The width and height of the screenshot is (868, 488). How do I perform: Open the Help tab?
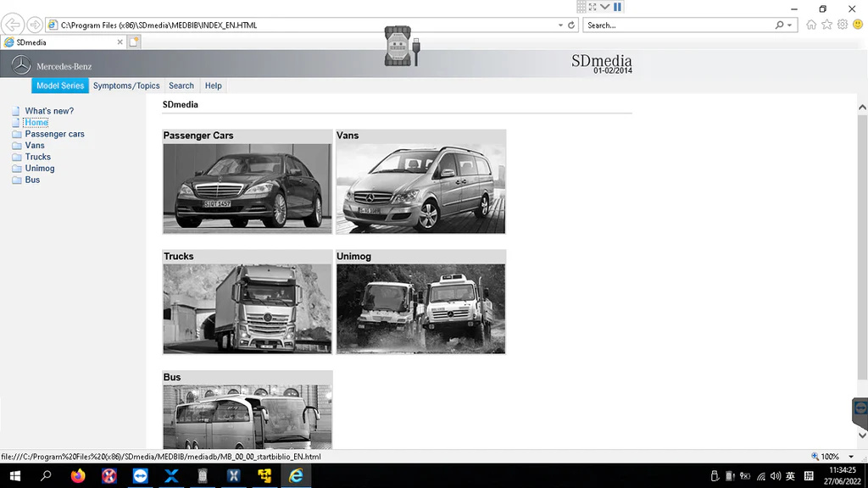(213, 86)
